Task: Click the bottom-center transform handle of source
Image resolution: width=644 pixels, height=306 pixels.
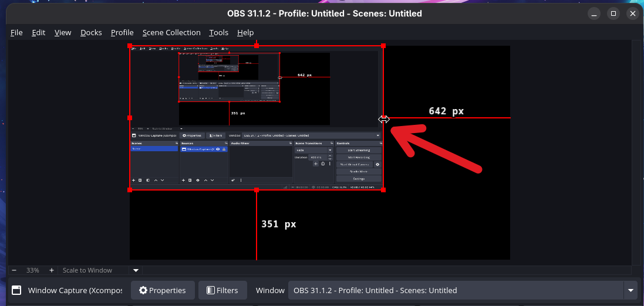Action: pos(257,190)
